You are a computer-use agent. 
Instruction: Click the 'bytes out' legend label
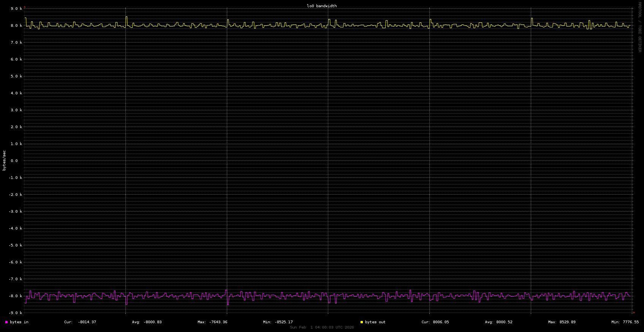(x=375, y=322)
